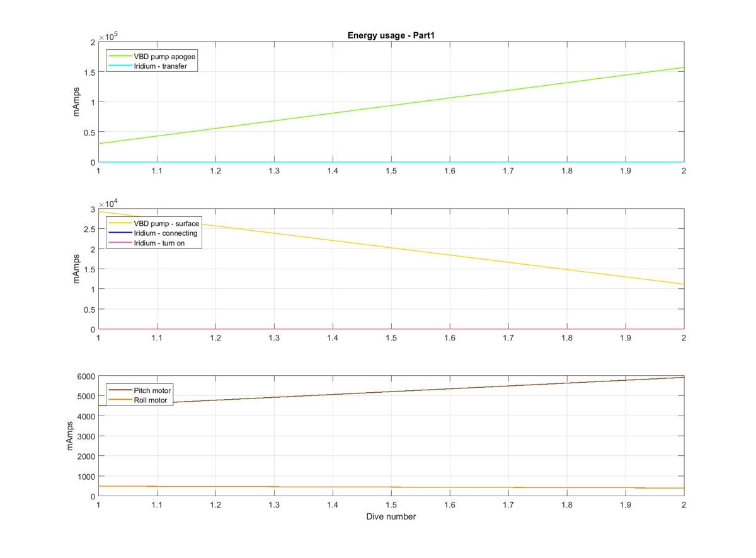This screenshot has width=756, height=558.
Task: Click the 6000 y-axis tick label
Action: (x=85, y=376)
